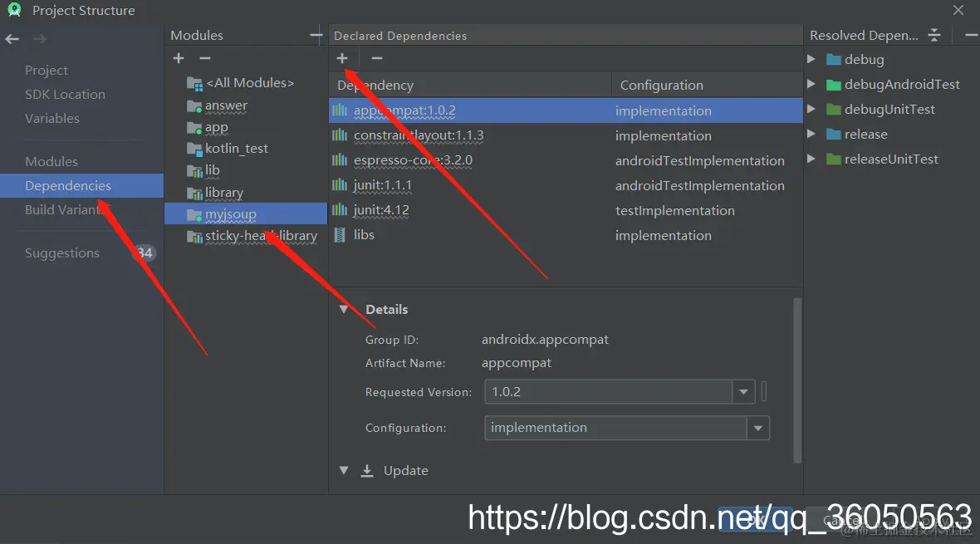Screen dimensions: 980x544
Task: Remove selected dependency with minus
Action: pos(376,58)
